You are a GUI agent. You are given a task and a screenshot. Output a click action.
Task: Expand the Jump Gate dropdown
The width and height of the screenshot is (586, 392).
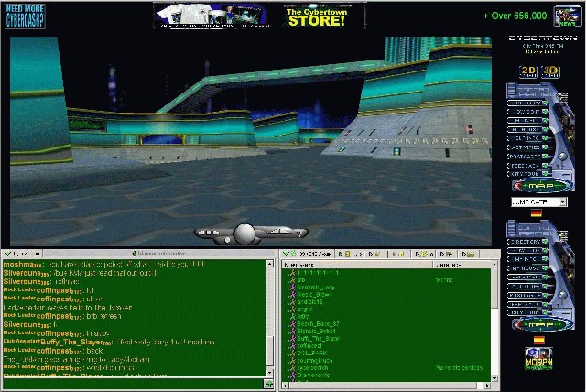(x=563, y=202)
